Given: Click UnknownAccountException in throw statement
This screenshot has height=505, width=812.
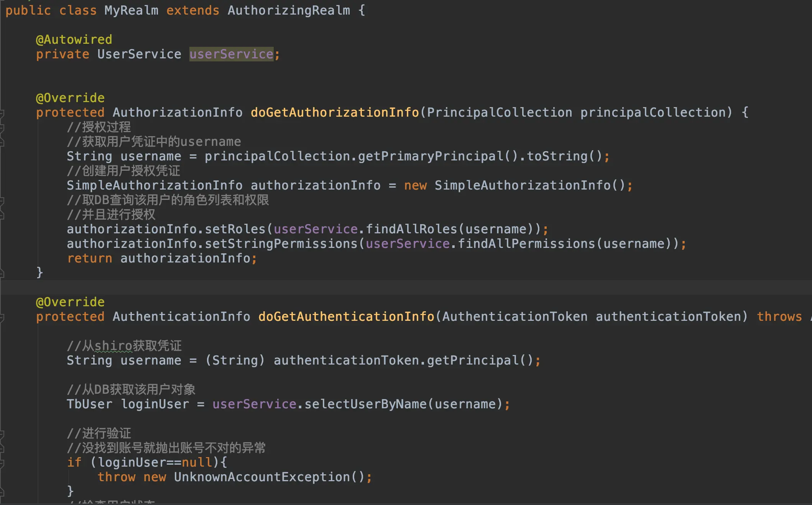Looking at the screenshot, I should pos(261,477).
